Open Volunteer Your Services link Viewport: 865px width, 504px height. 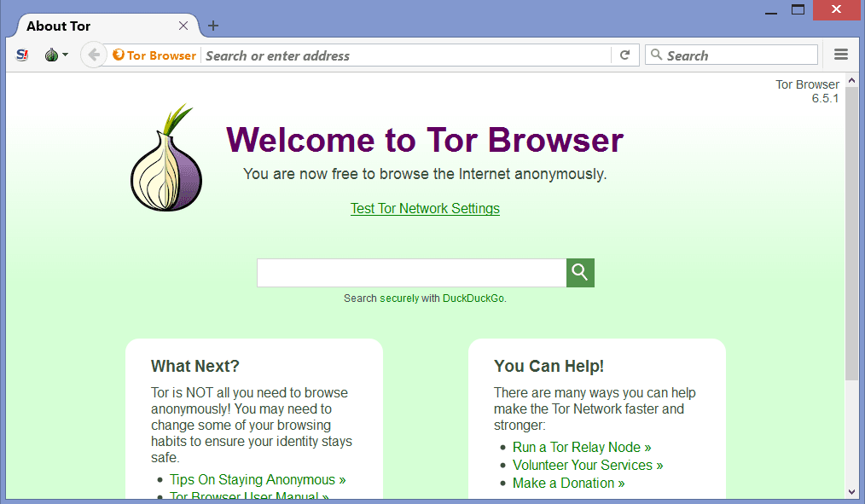click(588, 466)
